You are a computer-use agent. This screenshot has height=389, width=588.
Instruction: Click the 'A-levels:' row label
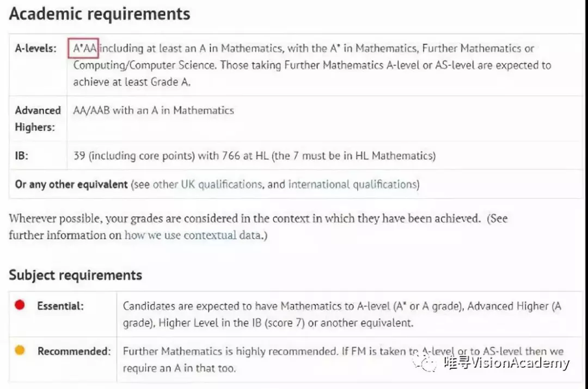(35, 48)
